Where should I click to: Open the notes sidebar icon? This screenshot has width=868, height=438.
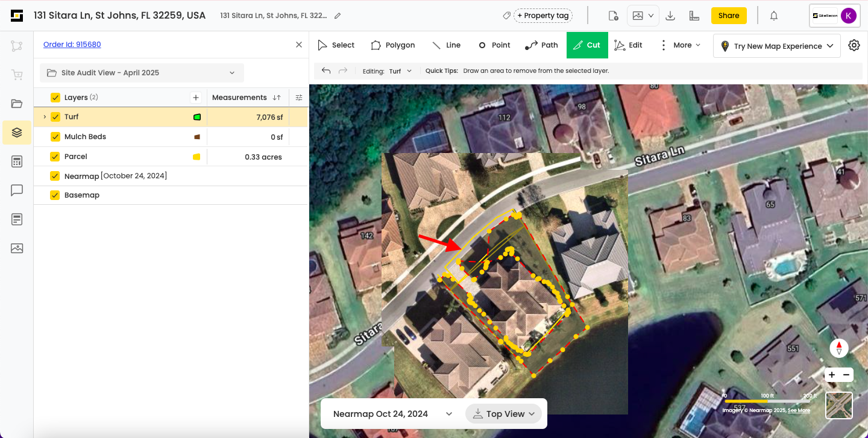(17, 219)
